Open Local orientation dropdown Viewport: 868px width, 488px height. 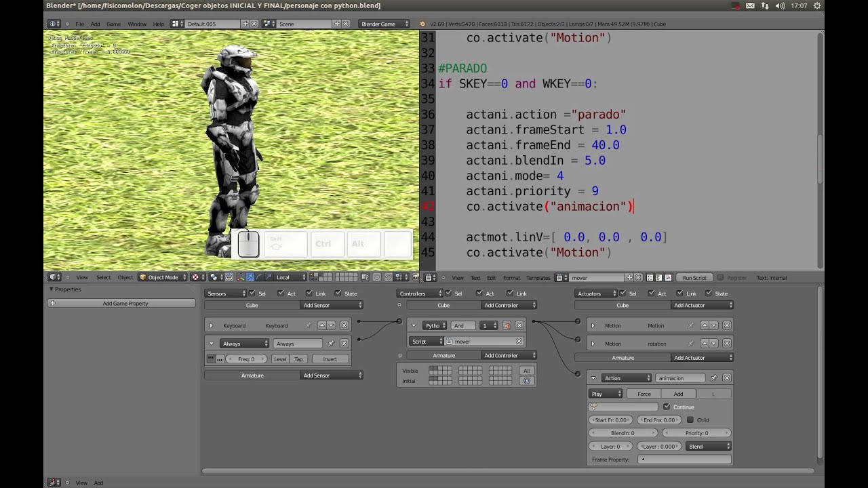292,277
